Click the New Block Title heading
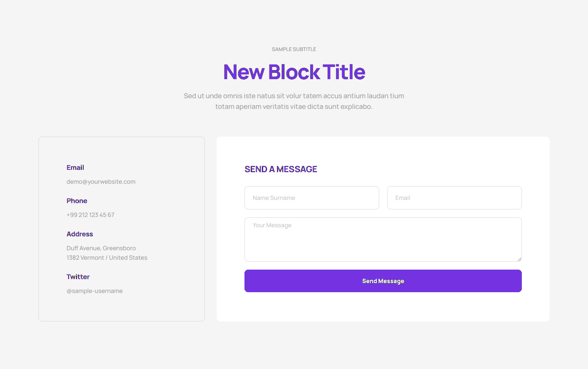This screenshot has height=369, width=588. point(294,72)
